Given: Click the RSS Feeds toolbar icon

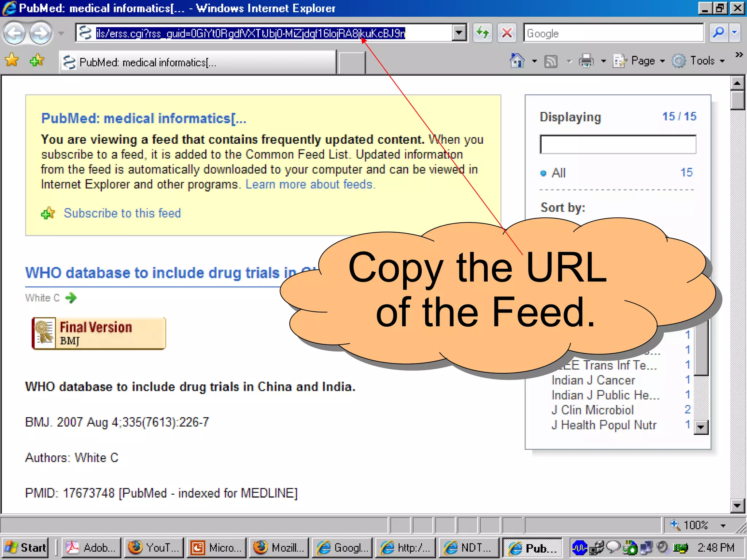Looking at the screenshot, I should (551, 61).
